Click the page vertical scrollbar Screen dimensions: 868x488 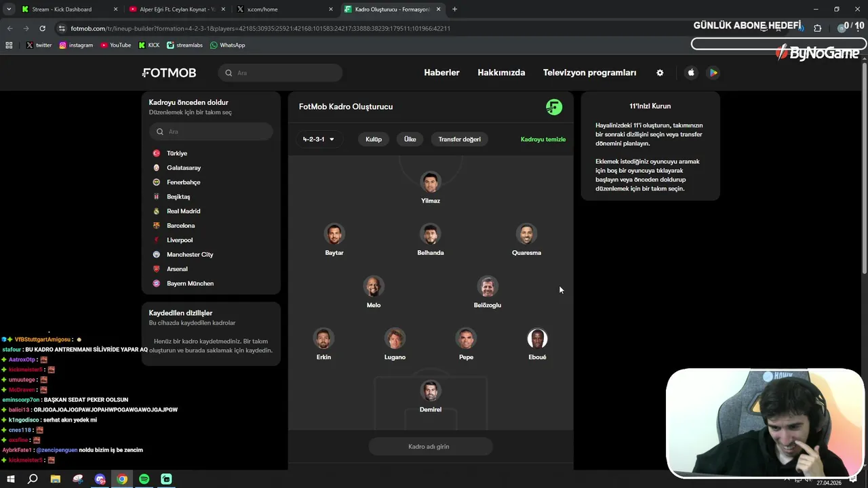864,169
